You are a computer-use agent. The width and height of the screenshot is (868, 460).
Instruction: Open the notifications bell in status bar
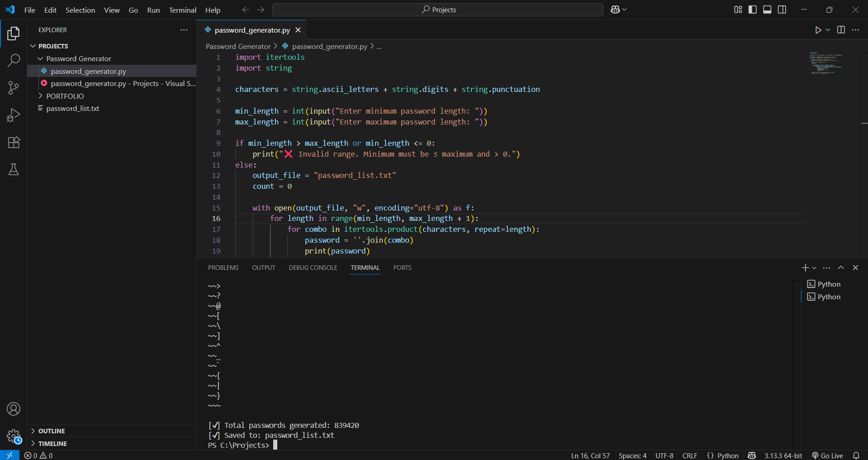point(856,455)
